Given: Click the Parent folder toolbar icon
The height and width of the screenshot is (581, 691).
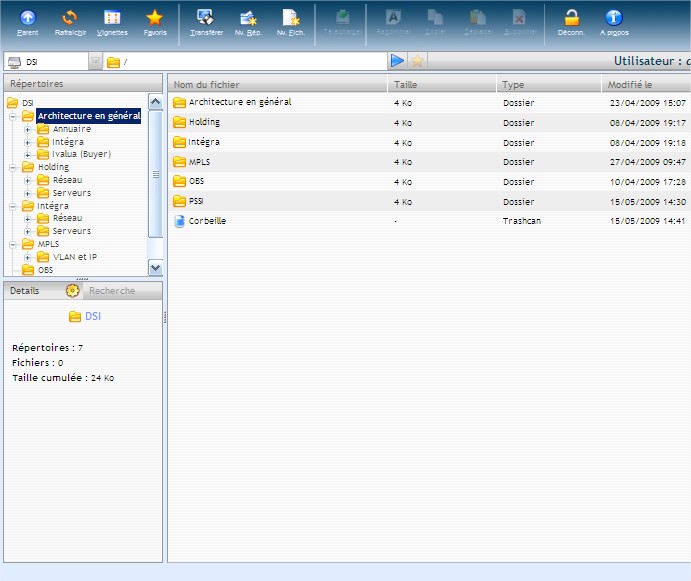Looking at the screenshot, I should pyautogui.click(x=28, y=18).
